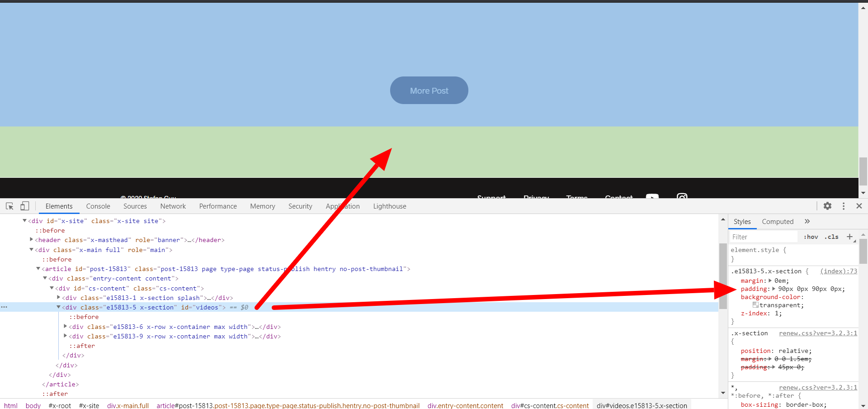
Task: Collapse the e15813-5 videos section node
Action: click(x=58, y=307)
